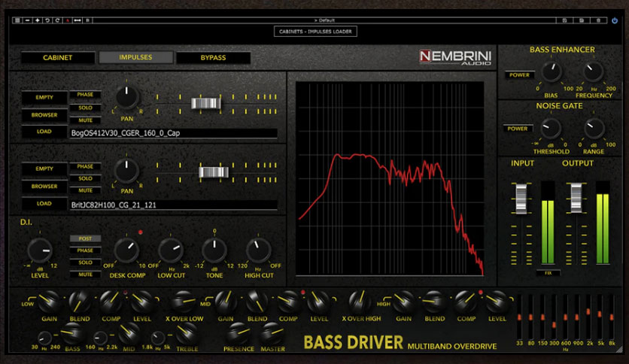Click the X OVER HIGH knob
The width and height of the screenshot is (629, 364).
click(360, 302)
